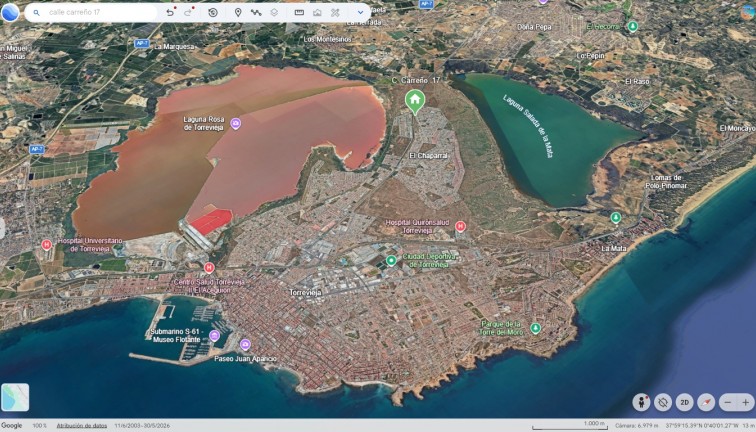756x432 pixels.
Task: Toggle the orbit rotation button
Action: [663, 402]
